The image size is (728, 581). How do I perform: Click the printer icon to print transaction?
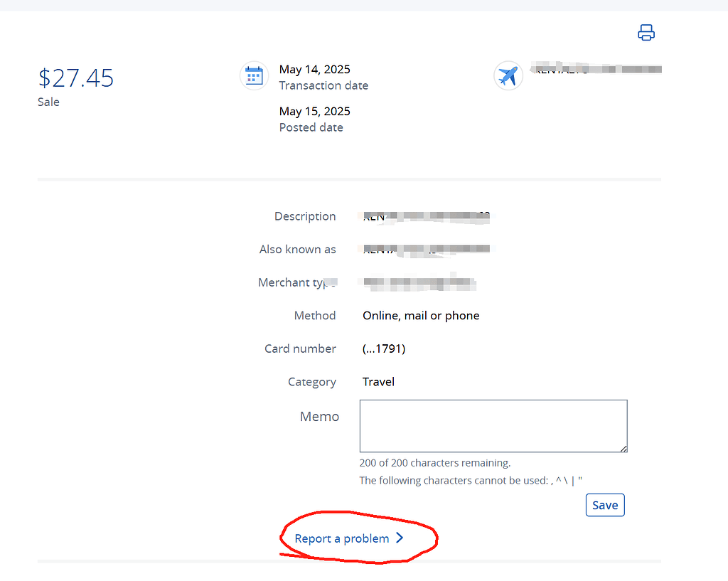pos(646,33)
